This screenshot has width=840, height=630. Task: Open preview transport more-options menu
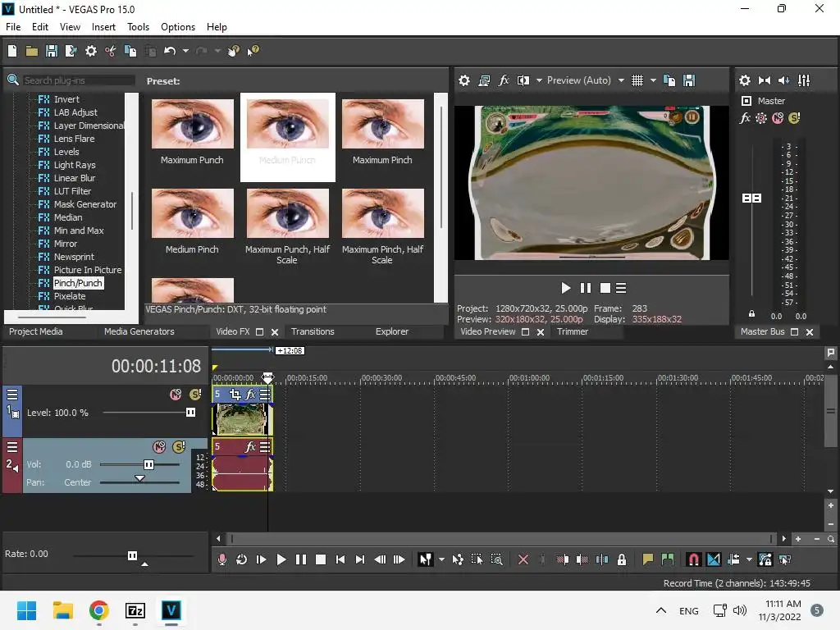point(621,288)
